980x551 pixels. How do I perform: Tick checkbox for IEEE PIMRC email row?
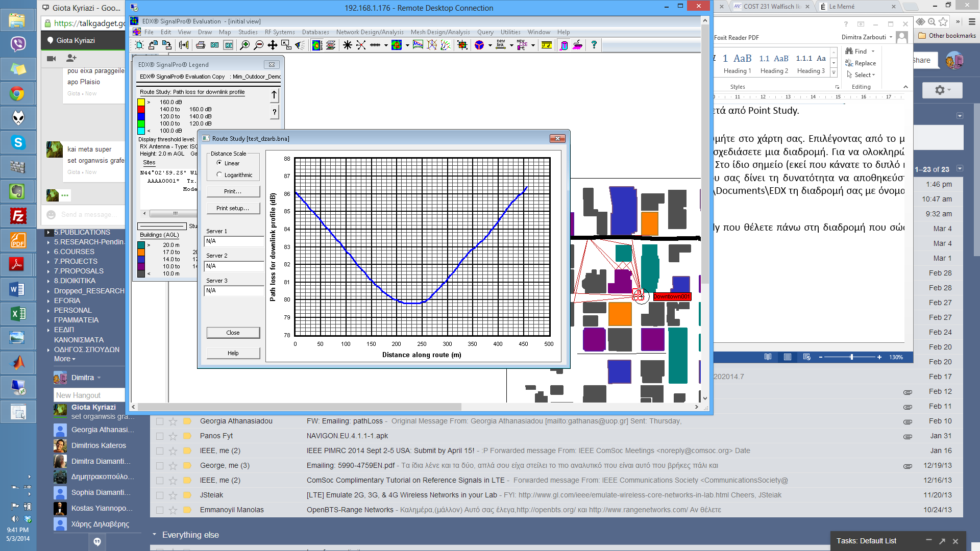[x=160, y=451]
